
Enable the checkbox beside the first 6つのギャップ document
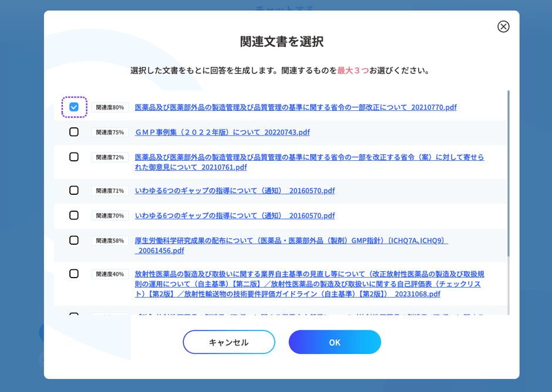73,190
